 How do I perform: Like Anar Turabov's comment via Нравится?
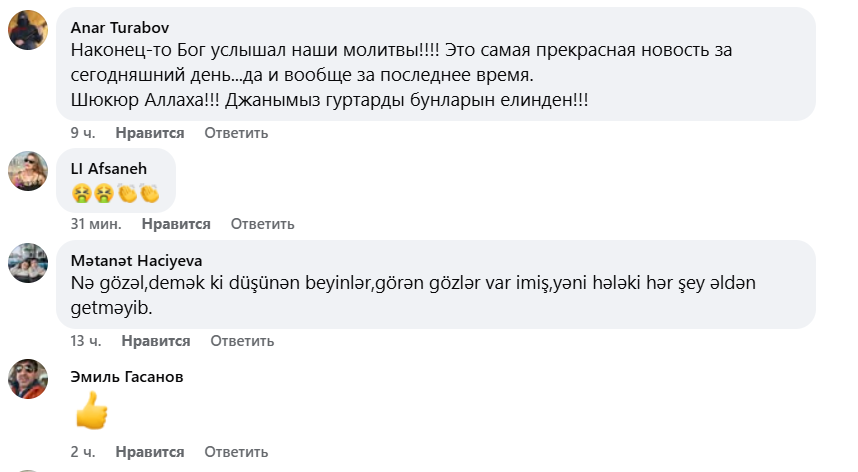coord(150,132)
